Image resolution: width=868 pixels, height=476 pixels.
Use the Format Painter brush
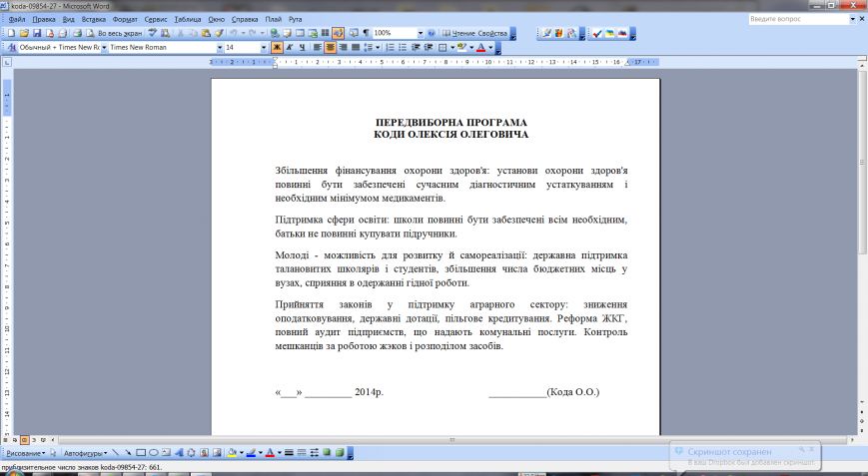(219, 33)
